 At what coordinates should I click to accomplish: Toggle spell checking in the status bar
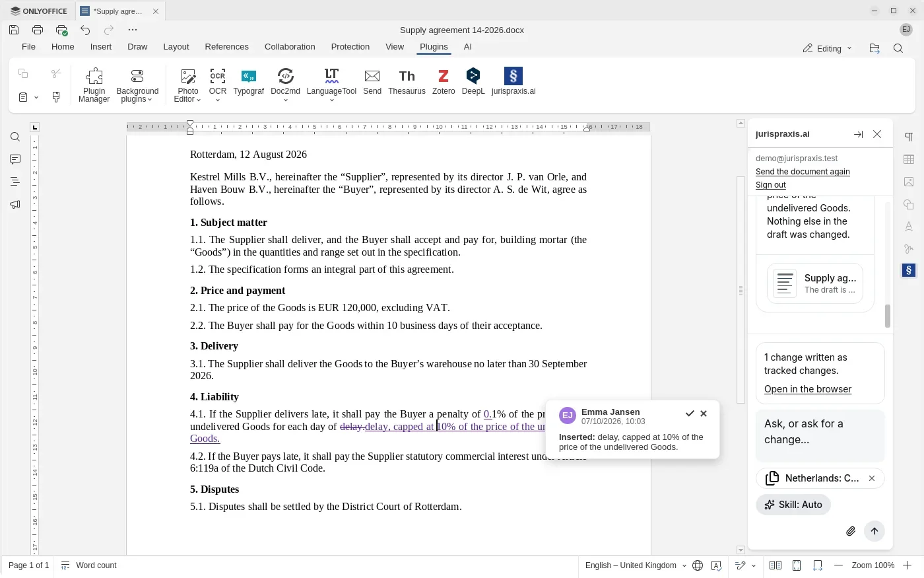coord(717,565)
